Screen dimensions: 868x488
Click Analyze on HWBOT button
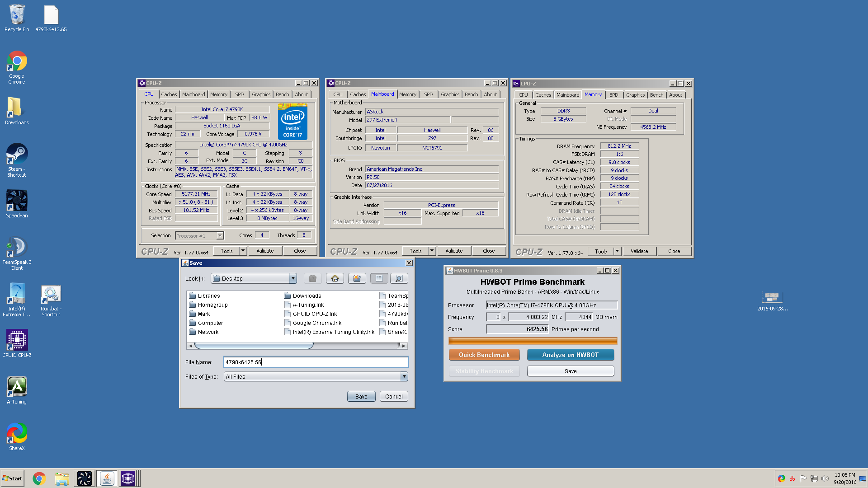[x=571, y=355]
